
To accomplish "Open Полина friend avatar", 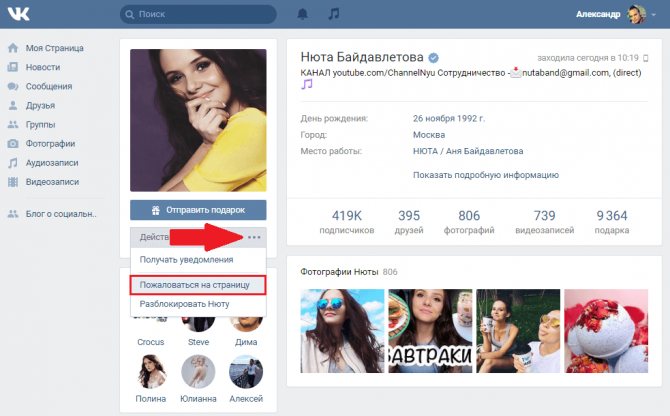I will [151, 371].
